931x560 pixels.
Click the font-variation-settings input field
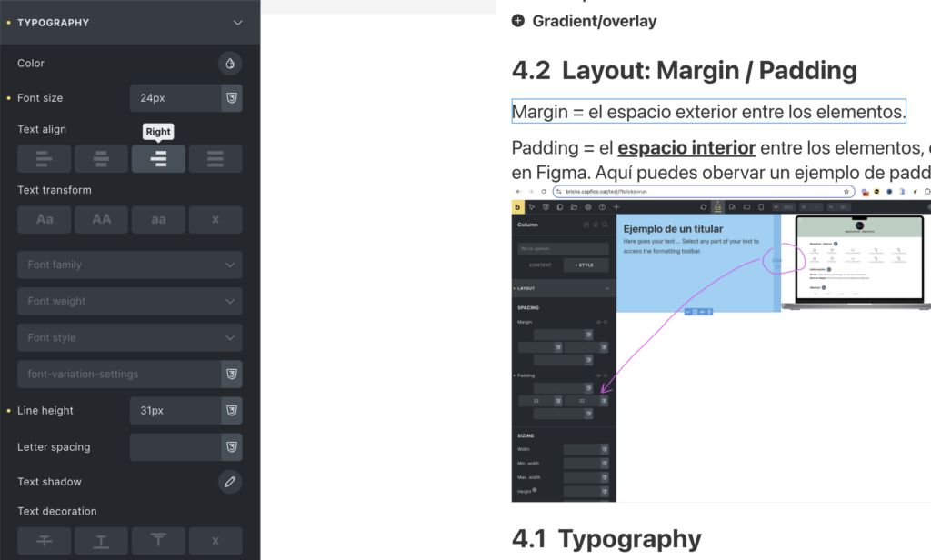[x=118, y=375]
